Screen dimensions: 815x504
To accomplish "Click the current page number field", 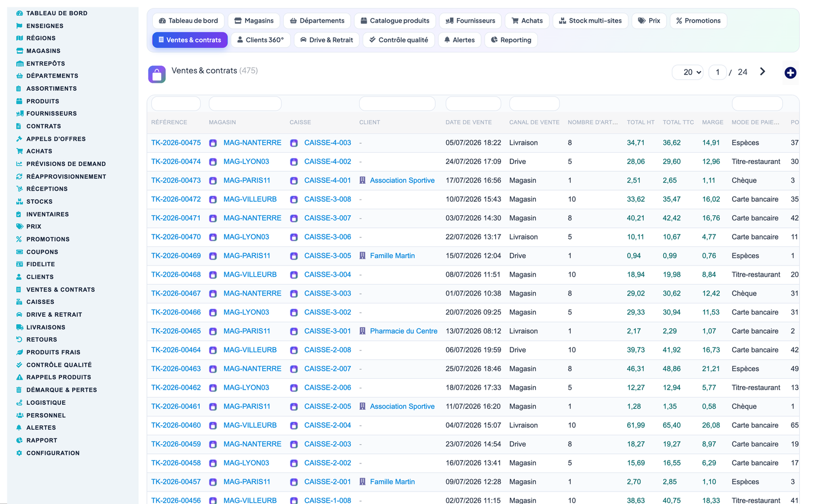I will [717, 72].
